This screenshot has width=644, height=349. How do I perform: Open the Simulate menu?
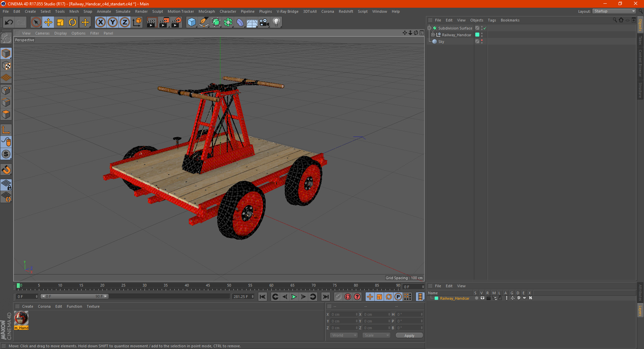[123, 11]
